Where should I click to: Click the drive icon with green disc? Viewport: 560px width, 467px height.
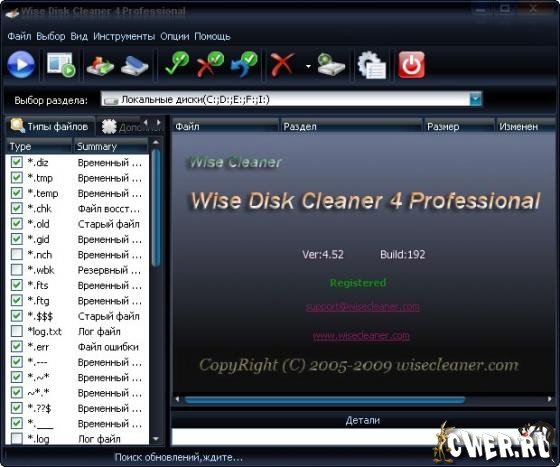point(331,64)
